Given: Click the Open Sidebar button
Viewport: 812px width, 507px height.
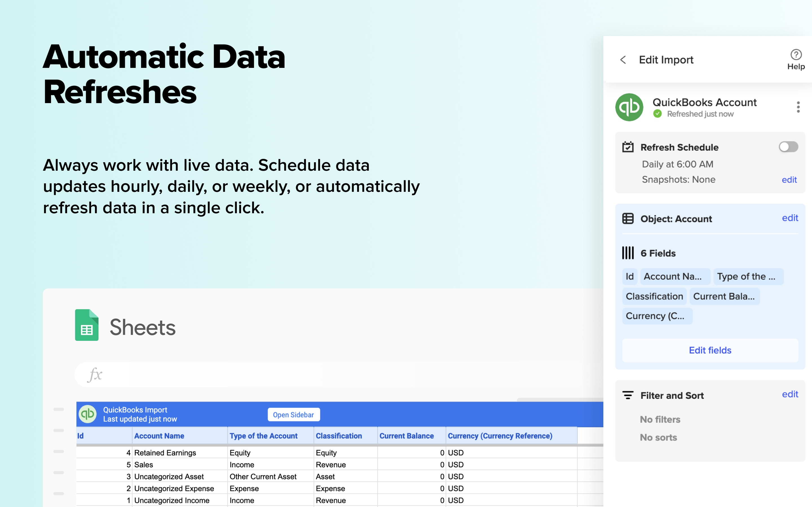Looking at the screenshot, I should (x=293, y=414).
